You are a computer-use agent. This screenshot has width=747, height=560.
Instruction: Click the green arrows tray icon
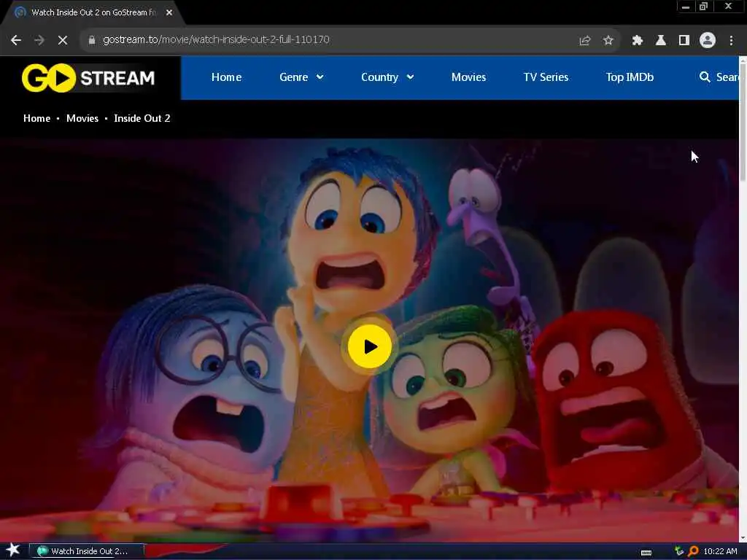[679, 551]
